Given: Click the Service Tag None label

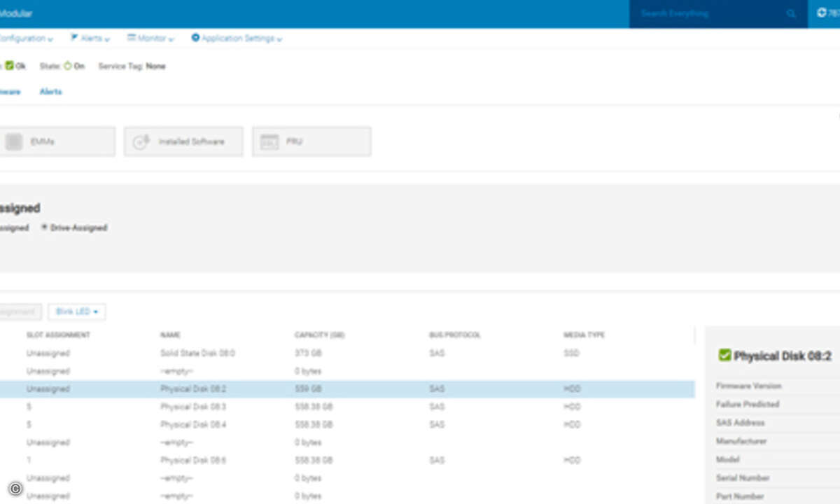Looking at the screenshot, I should click(x=132, y=66).
